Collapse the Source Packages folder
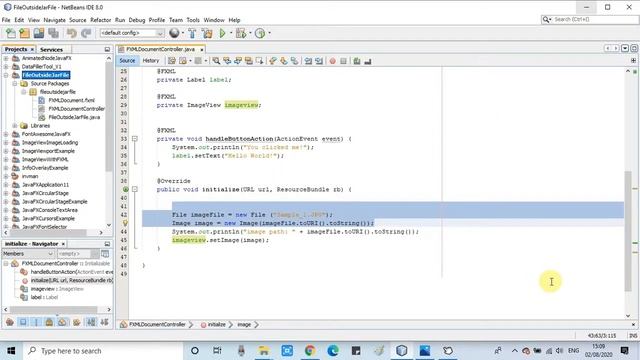Viewport: 640px width, 360px height. tap(15, 84)
